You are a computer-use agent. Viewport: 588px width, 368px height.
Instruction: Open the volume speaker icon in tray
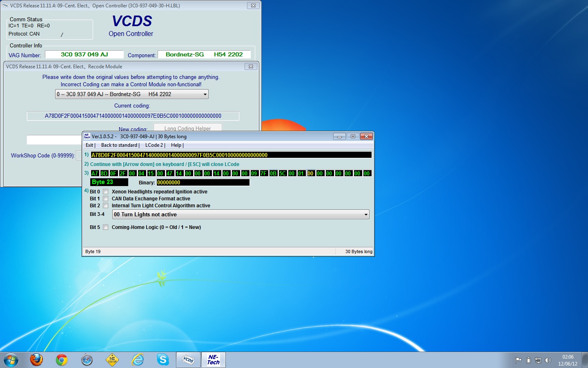pos(548,360)
